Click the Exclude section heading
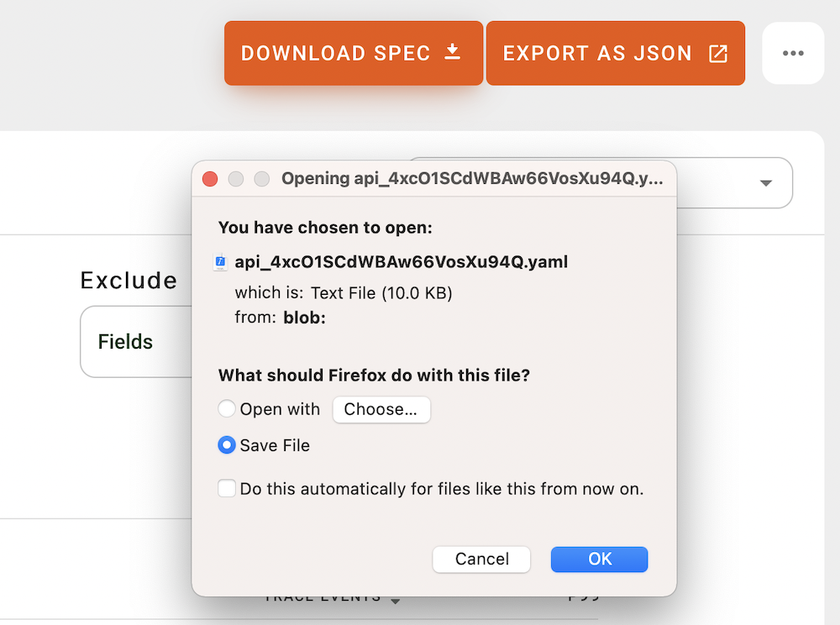The image size is (840, 625). click(128, 280)
